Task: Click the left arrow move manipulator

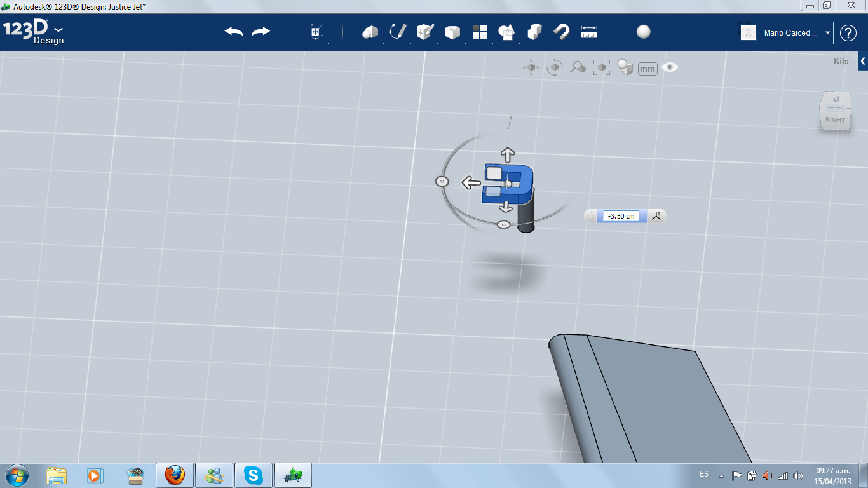Action: [x=471, y=184]
